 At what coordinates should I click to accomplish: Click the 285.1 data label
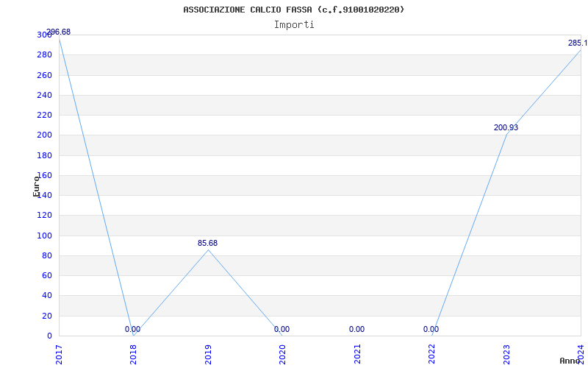(578, 43)
